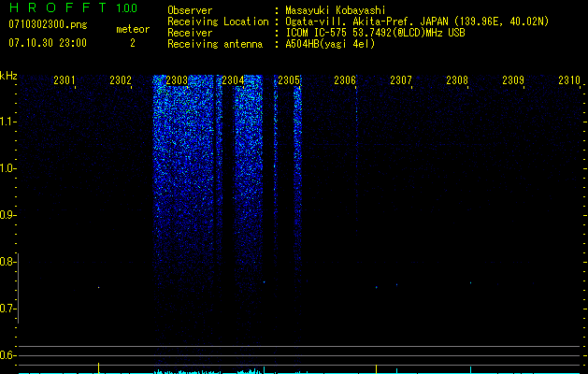Click the 0.9 kHz axis label
Viewport: 588px width, 374px height.
click(7, 215)
